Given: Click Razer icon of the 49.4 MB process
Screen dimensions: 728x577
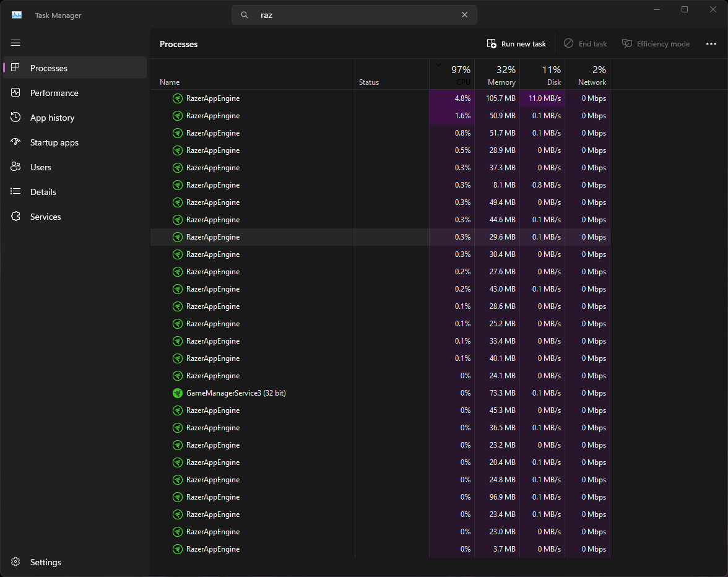Looking at the screenshot, I should pyautogui.click(x=177, y=202).
